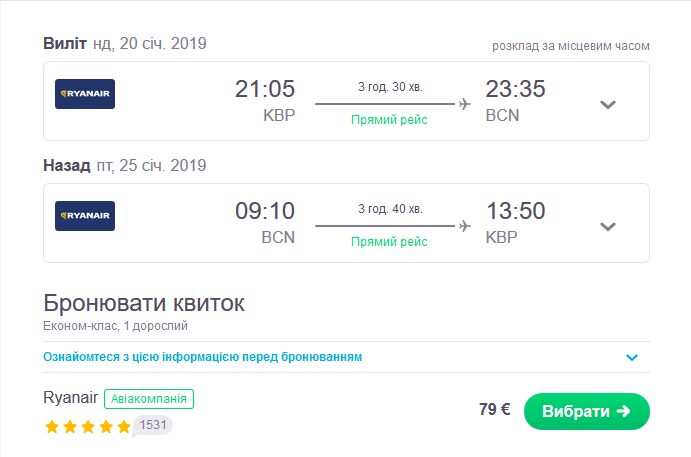Expand return flight details chevron

tap(607, 226)
